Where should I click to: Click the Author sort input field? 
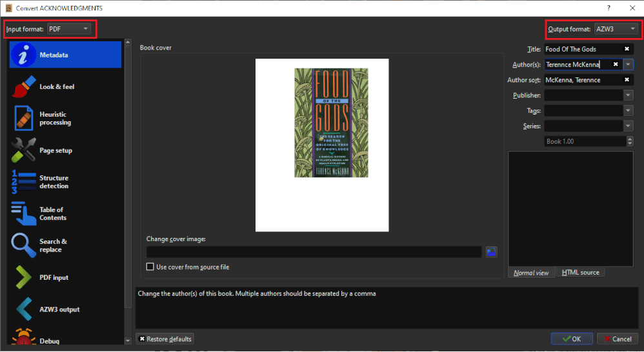pyautogui.click(x=583, y=79)
